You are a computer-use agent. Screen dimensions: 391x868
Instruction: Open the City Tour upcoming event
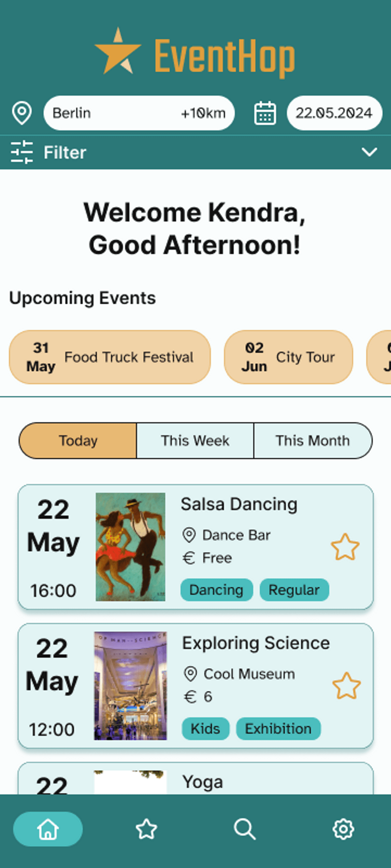pos(288,357)
